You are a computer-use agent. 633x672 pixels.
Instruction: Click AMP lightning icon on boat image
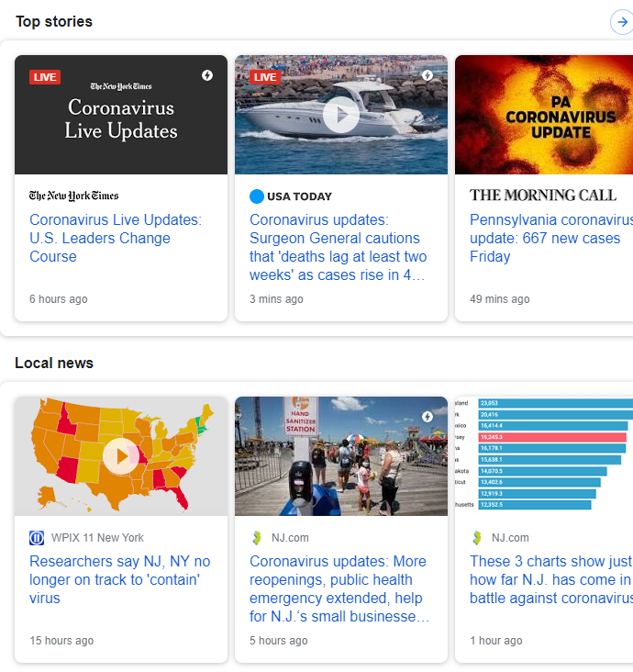click(428, 75)
